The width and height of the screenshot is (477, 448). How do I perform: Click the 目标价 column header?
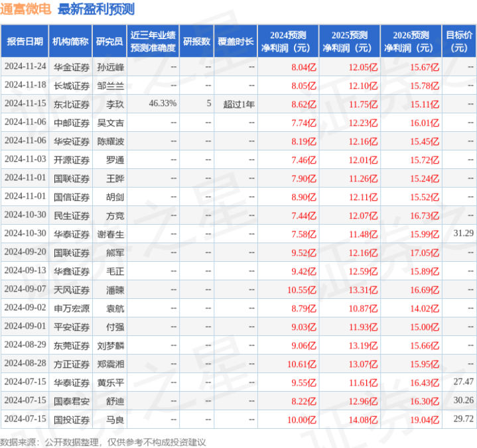[459, 41]
